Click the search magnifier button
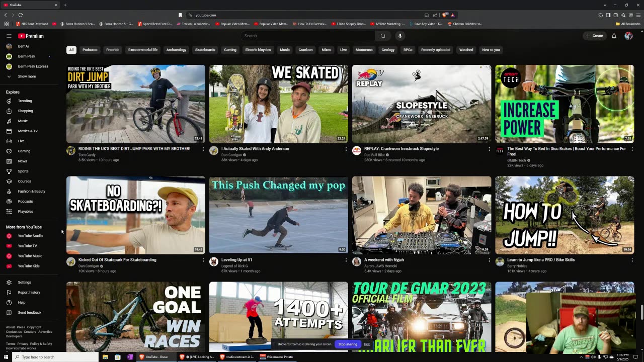 pyautogui.click(x=383, y=36)
